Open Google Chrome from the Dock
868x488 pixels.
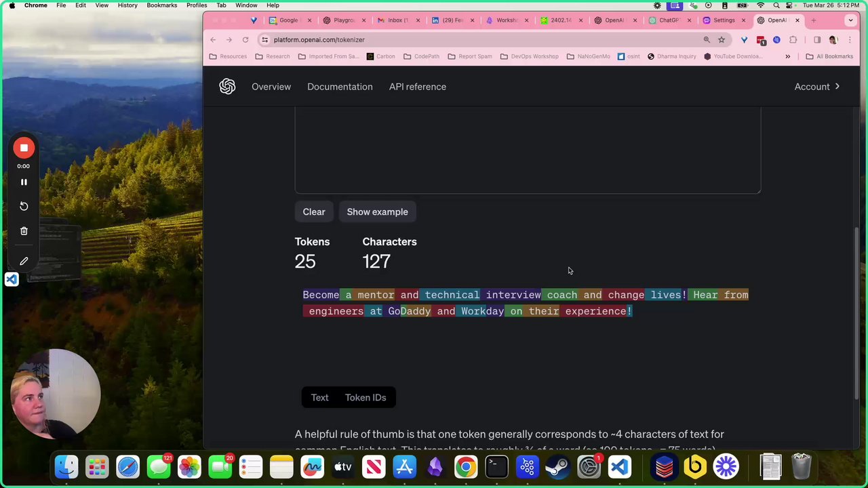tap(466, 467)
